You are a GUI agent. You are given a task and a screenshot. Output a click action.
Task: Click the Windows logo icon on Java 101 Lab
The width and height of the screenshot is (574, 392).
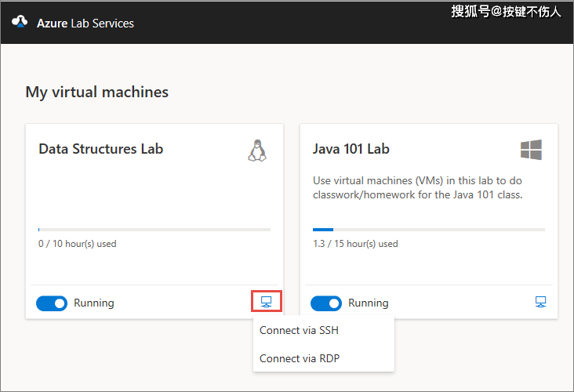coord(531,150)
